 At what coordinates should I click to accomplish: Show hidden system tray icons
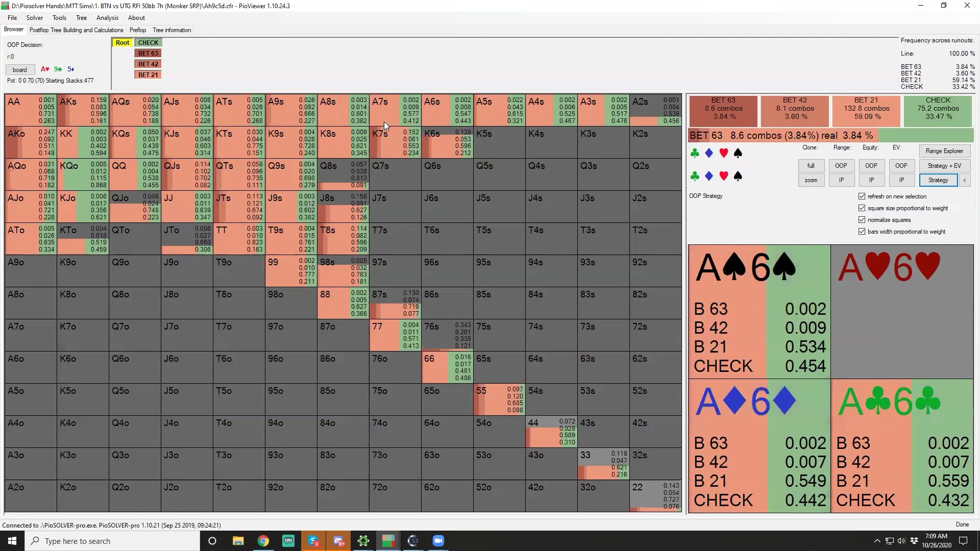pyautogui.click(x=877, y=541)
